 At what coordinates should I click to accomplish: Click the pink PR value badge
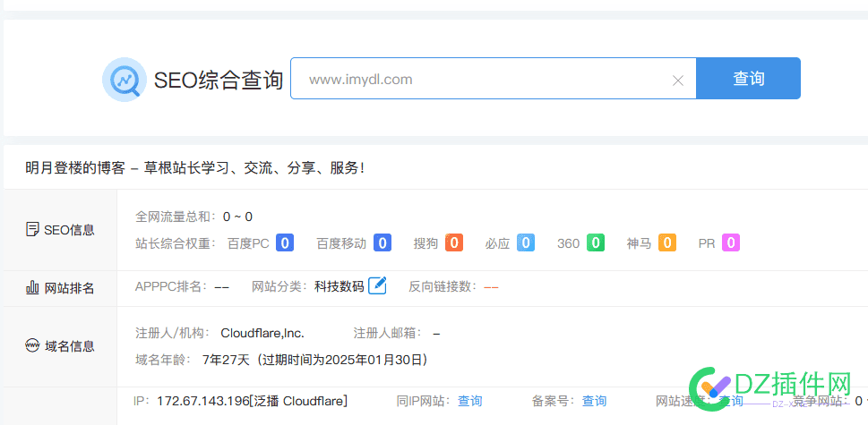click(731, 242)
